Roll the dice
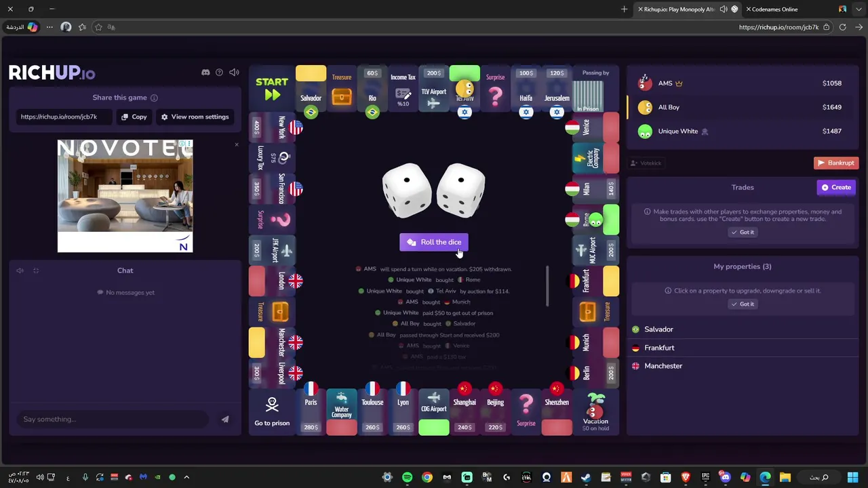Screen dimensions: 868x488 434,242
